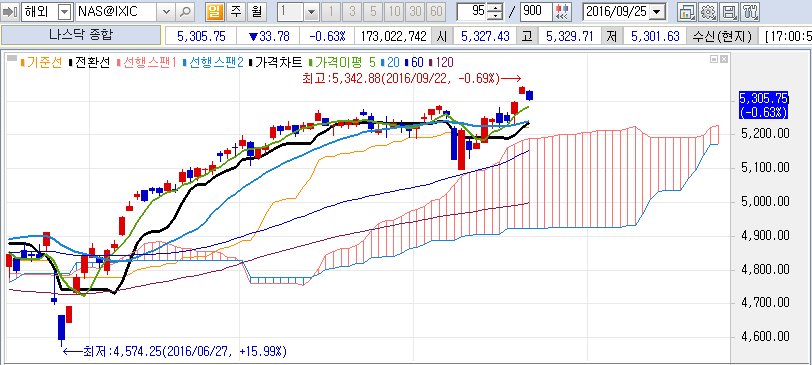The image size is (812, 365).
Task: Open the chart tools wrench icon
Action: 749,11
